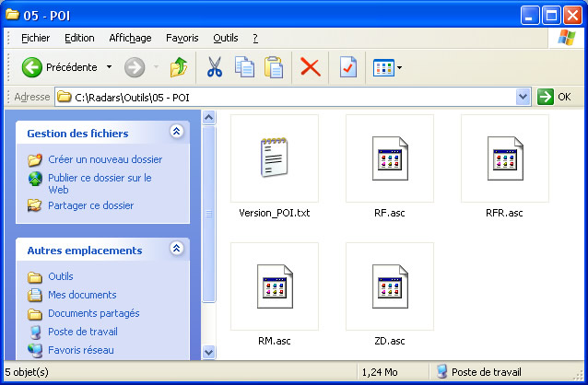Click the Documents partagés folder icon
Image resolution: width=588 pixels, height=385 pixels.
35,314
